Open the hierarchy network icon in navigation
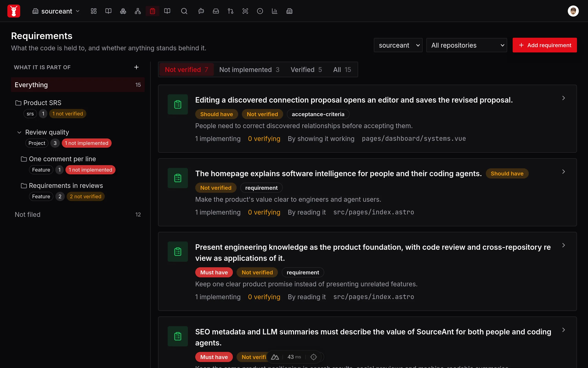Viewport: 588px width, 368px height. (x=138, y=11)
